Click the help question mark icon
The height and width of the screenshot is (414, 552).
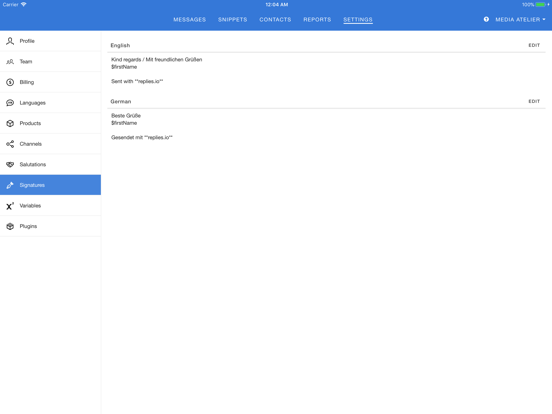[486, 19]
